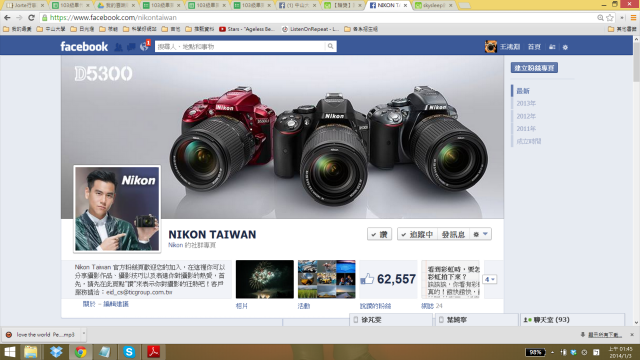This screenshot has height=360, width=640.
Task: Open the Chrome menu hamburger icon
Action: tap(633, 18)
